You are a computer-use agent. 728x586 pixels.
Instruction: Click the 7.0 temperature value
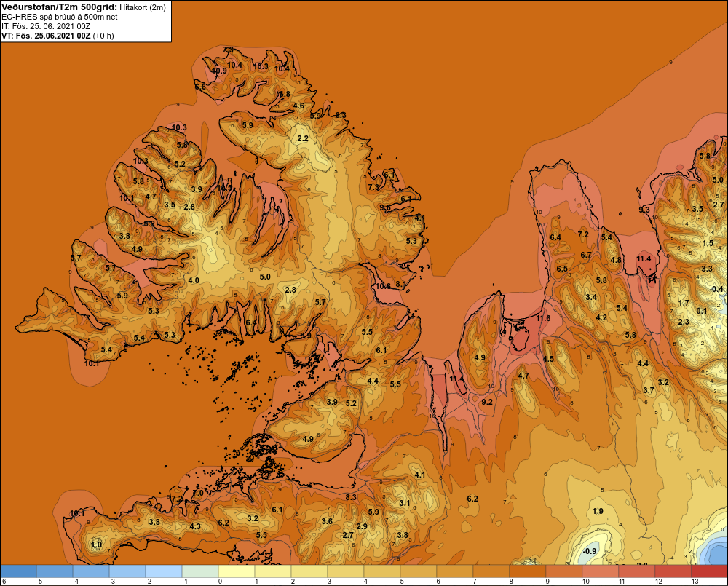[198, 493]
